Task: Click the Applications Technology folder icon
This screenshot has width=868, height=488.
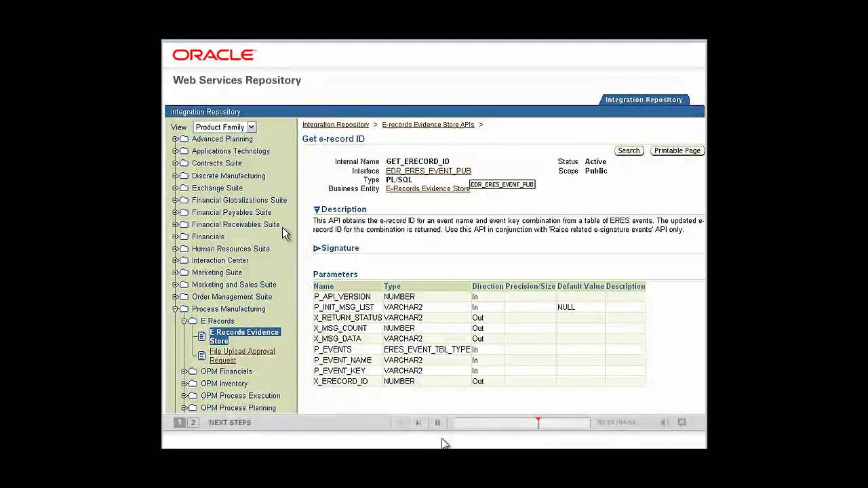Action: [184, 151]
